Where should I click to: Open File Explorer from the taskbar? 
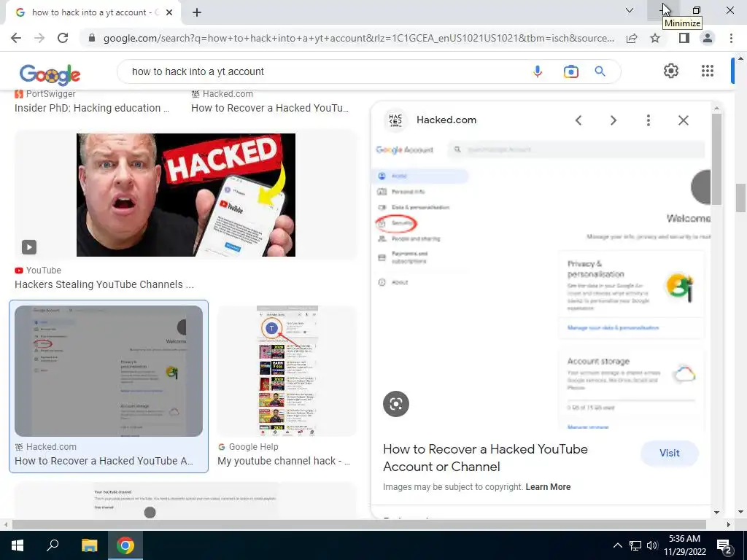[x=89, y=545]
